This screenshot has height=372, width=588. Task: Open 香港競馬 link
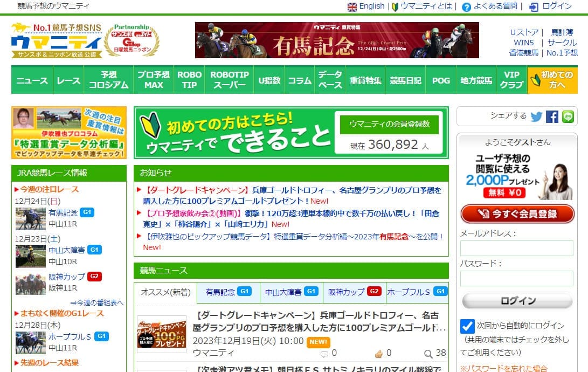pyautogui.click(x=523, y=53)
